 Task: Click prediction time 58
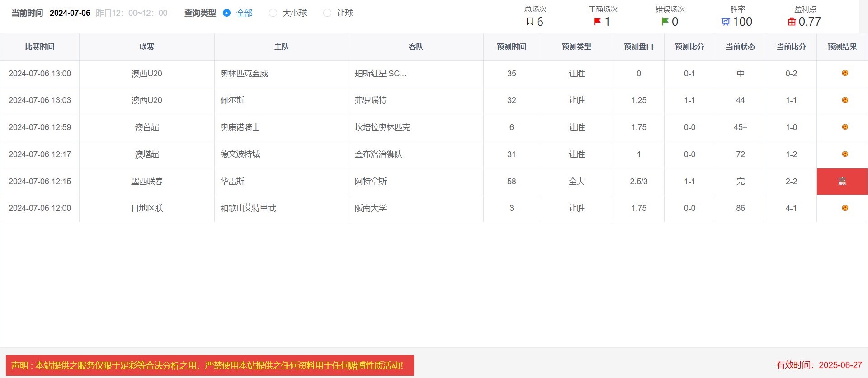point(512,182)
